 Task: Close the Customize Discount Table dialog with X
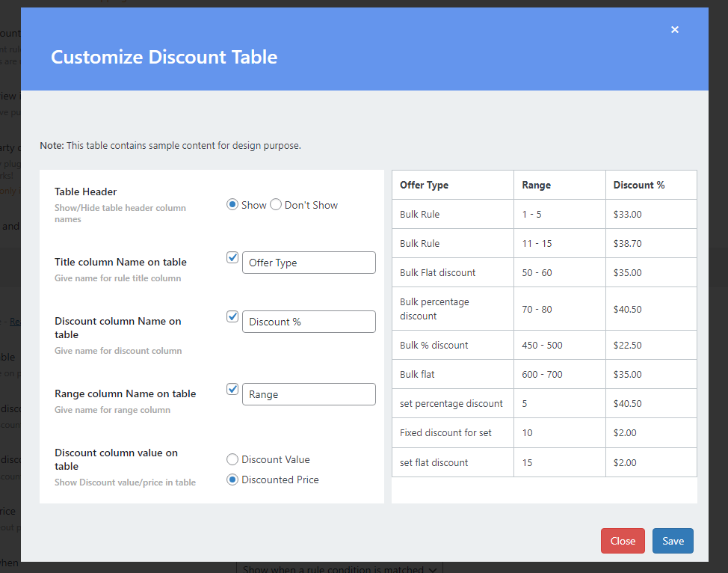(x=675, y=30)
